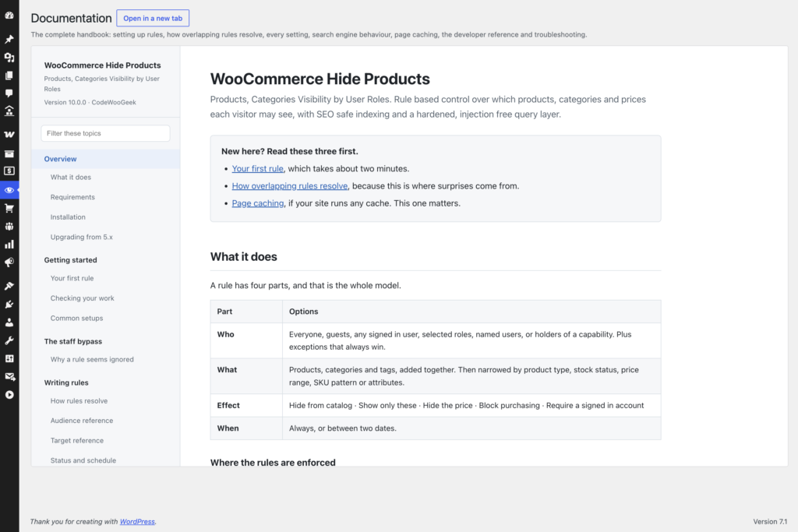Select the 'Getting started' section heading

[x=70, y=260]
